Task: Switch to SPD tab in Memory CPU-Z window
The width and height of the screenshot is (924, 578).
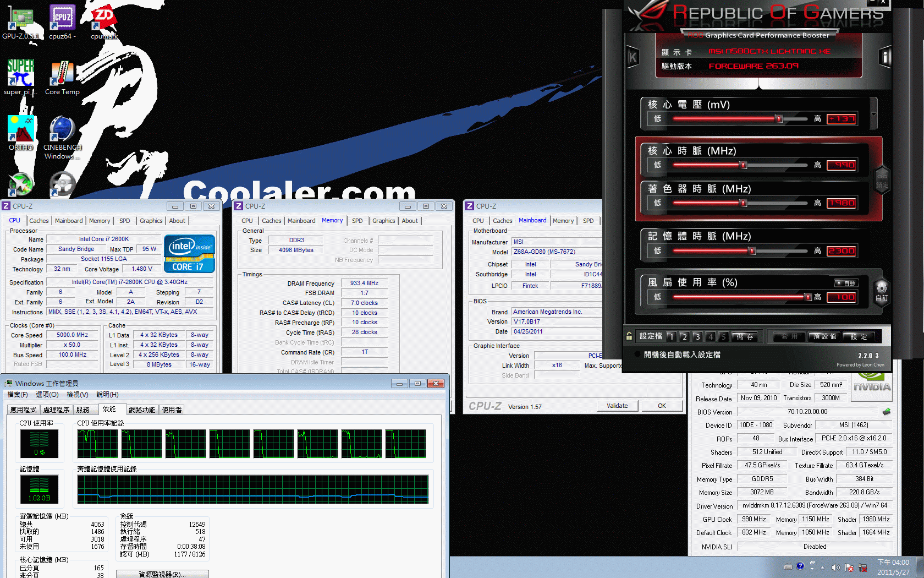Action: [x=358, y=221]
